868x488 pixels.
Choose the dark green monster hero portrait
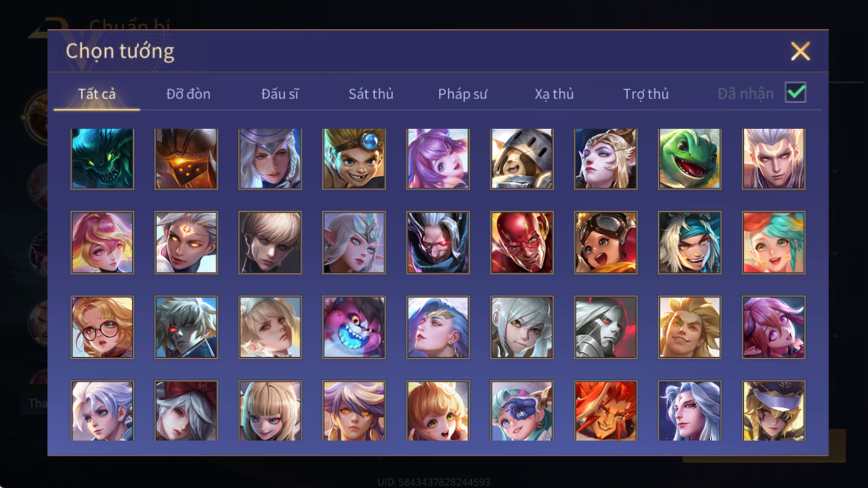tap(102, 159)
